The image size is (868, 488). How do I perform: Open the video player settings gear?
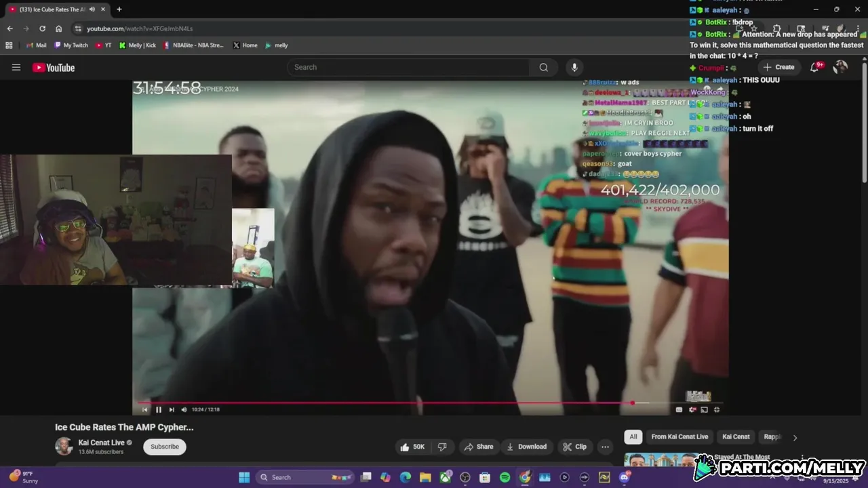[x=692, y=409]
